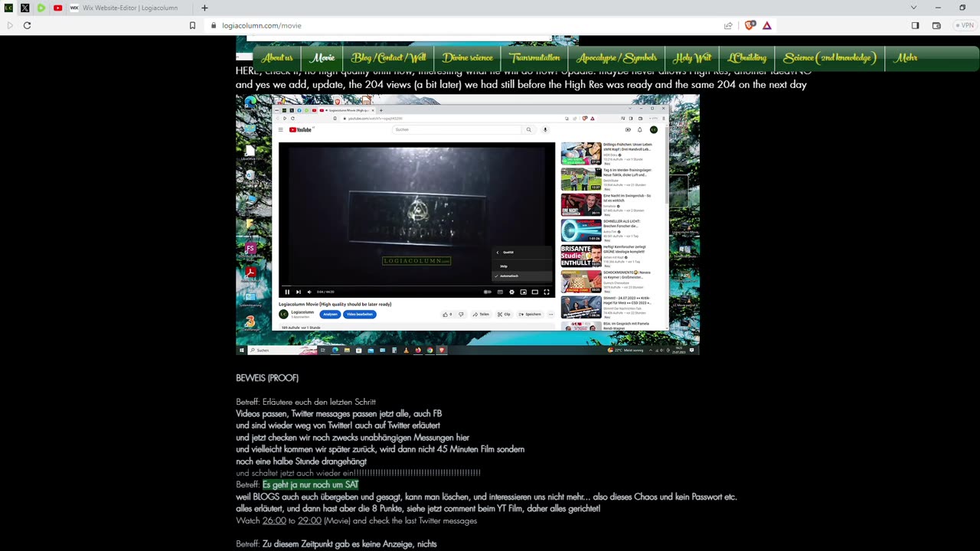The image size is (980, 551).
Task: Open the Blog / Contact / Well menu
Action: [x=389, y=58]
